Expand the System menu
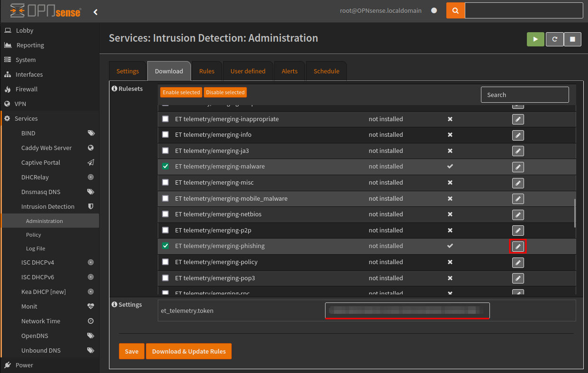 [x=50, y=60]
